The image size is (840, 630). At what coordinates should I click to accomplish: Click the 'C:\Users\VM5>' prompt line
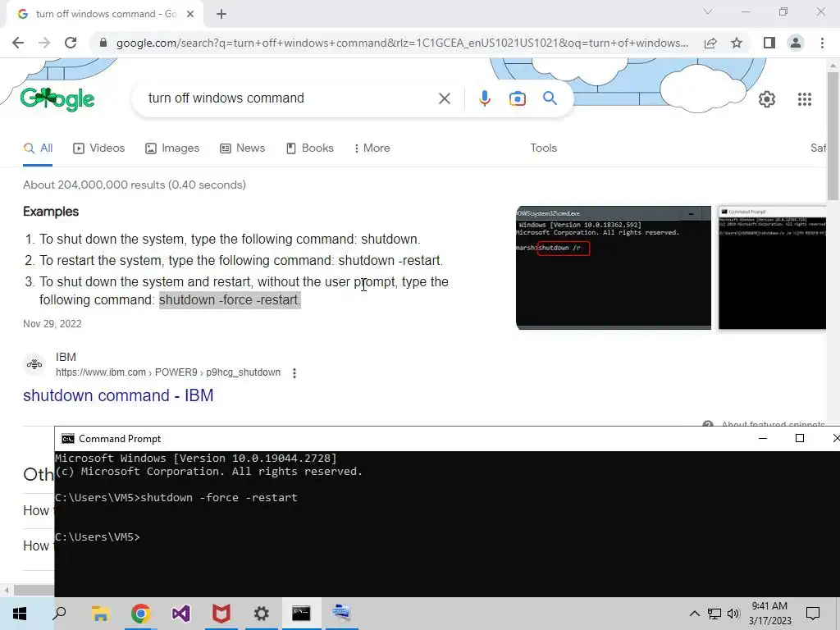[x=98, y=537]
